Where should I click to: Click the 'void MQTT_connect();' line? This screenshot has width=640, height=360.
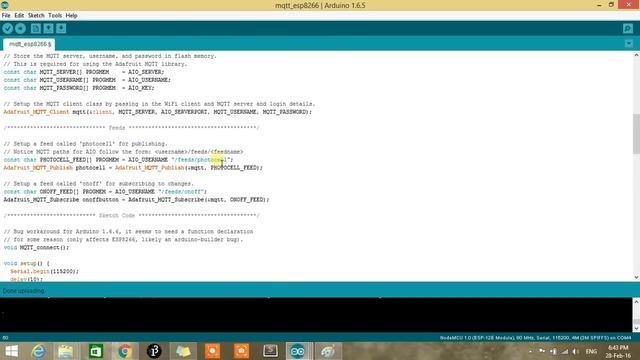point(36,248)
